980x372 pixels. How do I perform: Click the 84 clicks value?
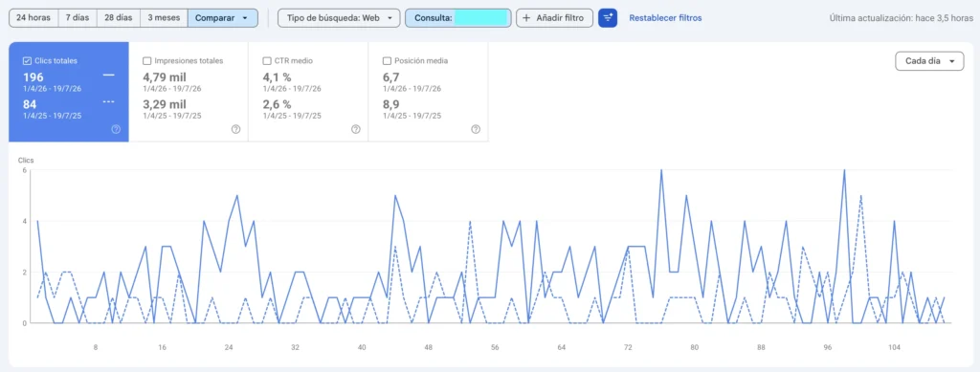(30, 104)
